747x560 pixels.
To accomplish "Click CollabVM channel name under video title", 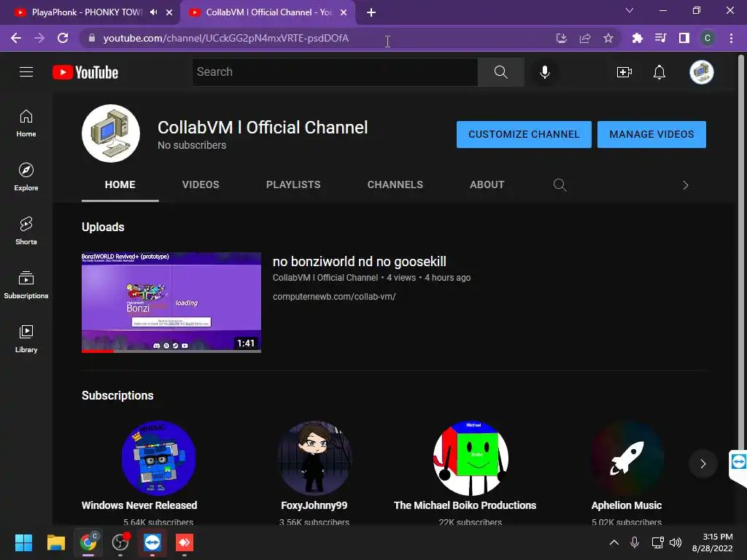I will pos(325,278).
